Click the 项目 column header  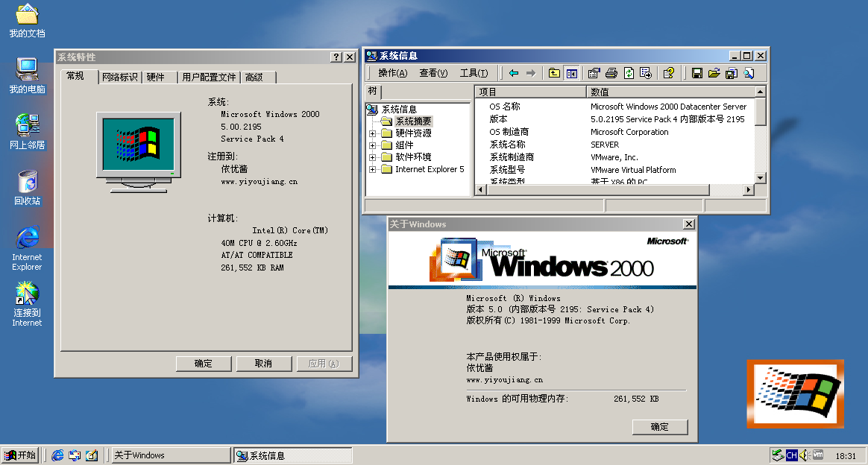tap(530, 92)
